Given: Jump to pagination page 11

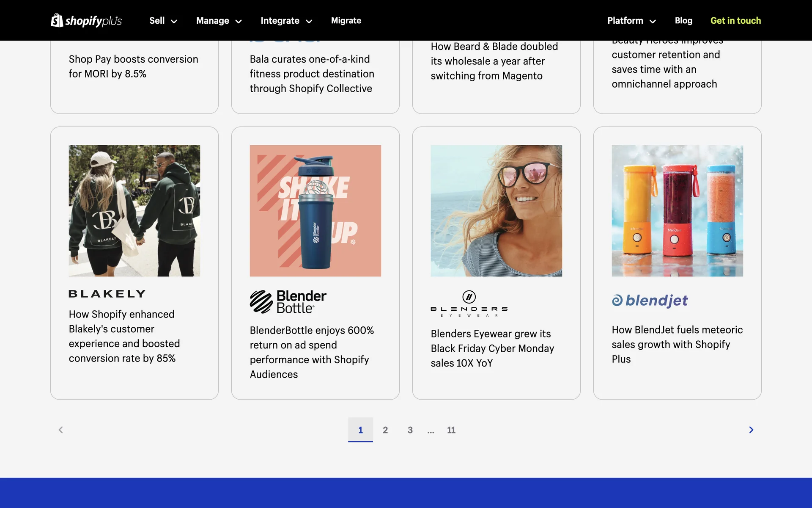Looking at the screenshot, I should pos(451,430).
